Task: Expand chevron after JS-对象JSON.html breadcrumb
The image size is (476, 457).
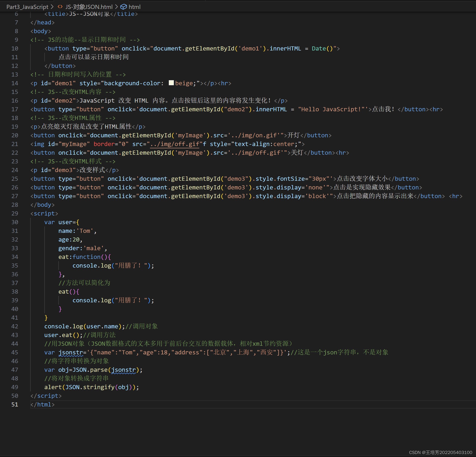Action: [x=116, y=7]
